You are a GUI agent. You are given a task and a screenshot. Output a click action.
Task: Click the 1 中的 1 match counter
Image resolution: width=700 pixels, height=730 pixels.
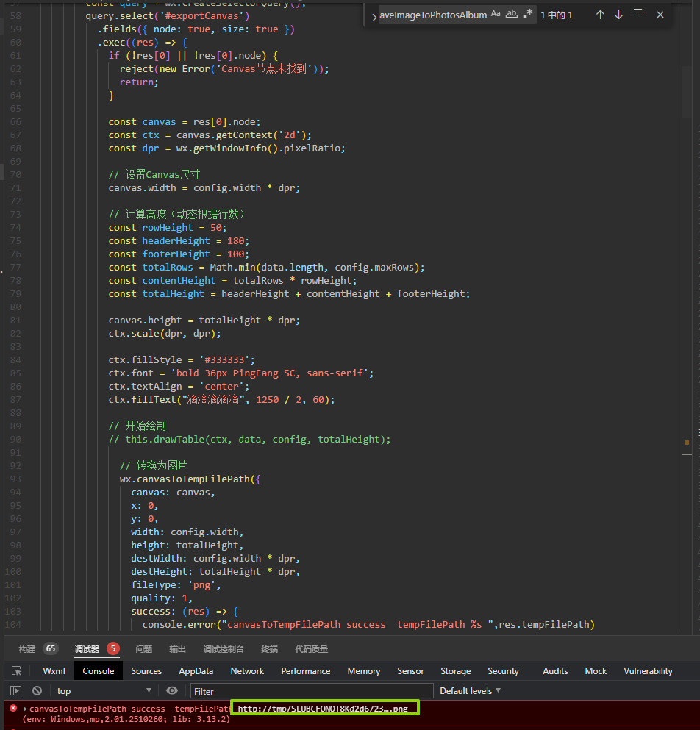(x=556, y=15)
